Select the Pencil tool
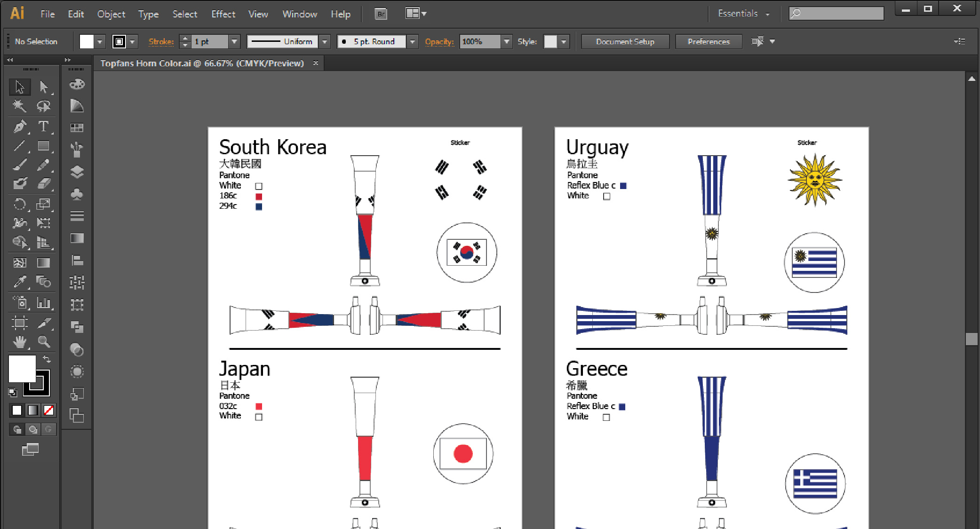Viewport: 980px width, 529px height. click(x=44, y=165)
